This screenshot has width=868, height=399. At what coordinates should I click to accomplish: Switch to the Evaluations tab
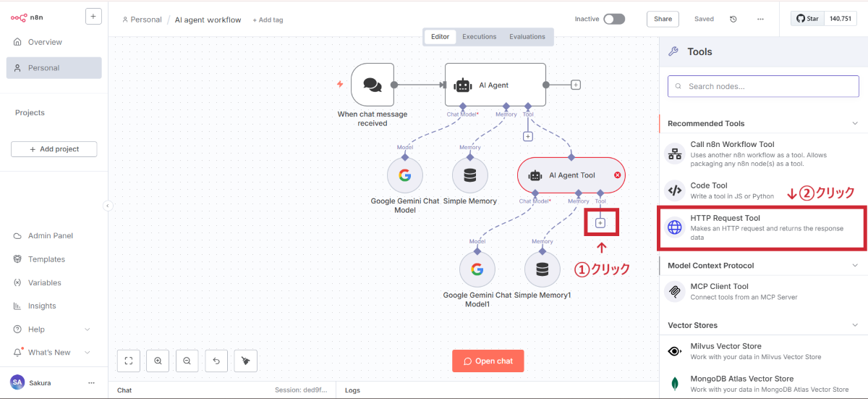[x=527, y=37]
